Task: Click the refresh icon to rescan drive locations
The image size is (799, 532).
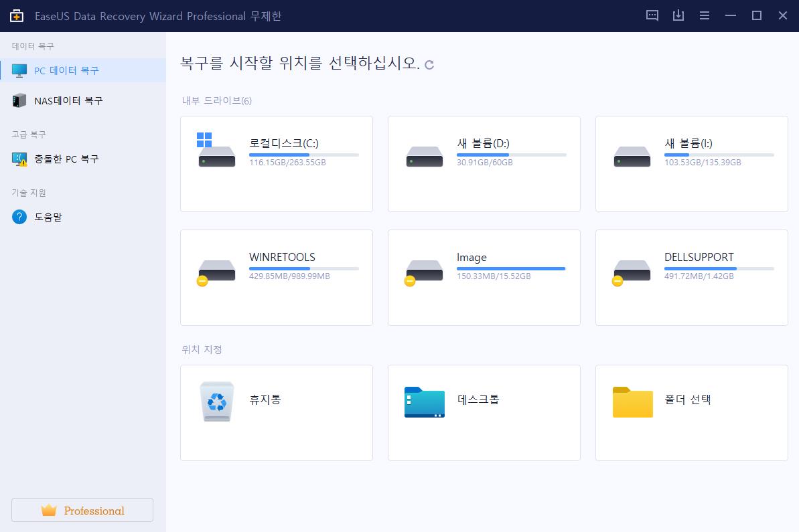Action: pos(429,64)
